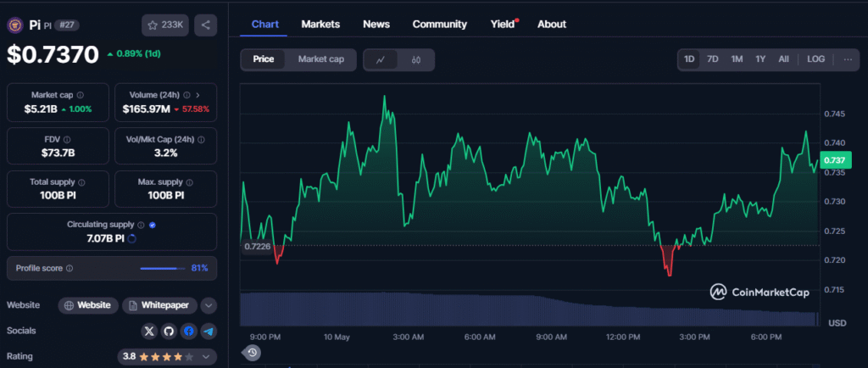Open Circulating supply info icon
The image size is (868, 368).
click(x=141, y=226)
